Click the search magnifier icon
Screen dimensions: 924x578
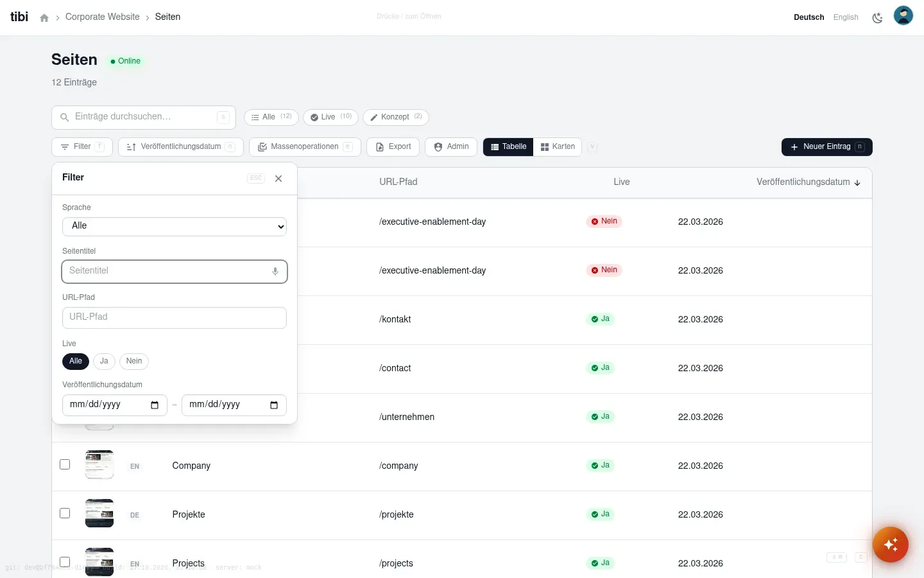(64, 118)
